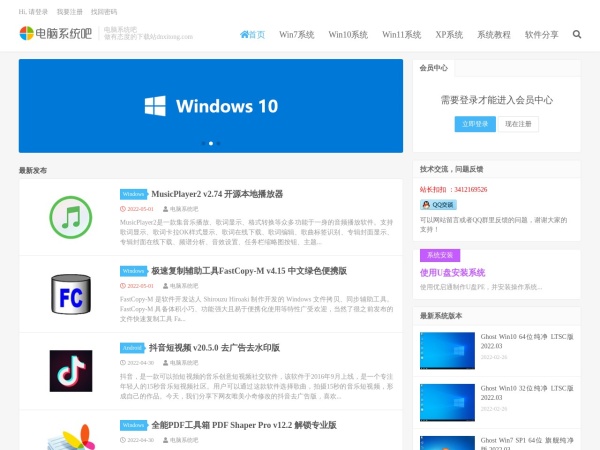Click Android tag beside 抖音短视频
The height and width of the screenshot is (450, 600).
click(132, 348)
